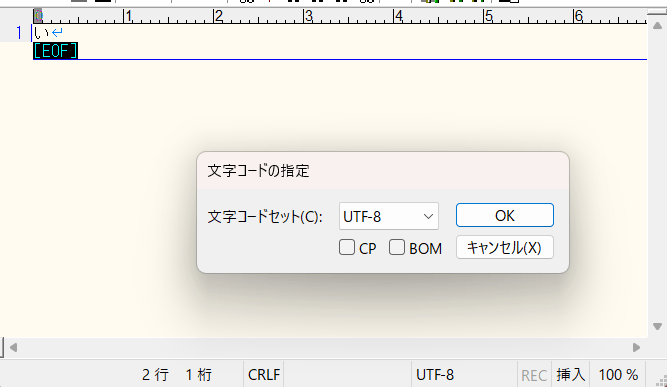Viewport: 667px width, 387px height.
Task: Click line number 1 in the gutter
Action: point(19,33)
